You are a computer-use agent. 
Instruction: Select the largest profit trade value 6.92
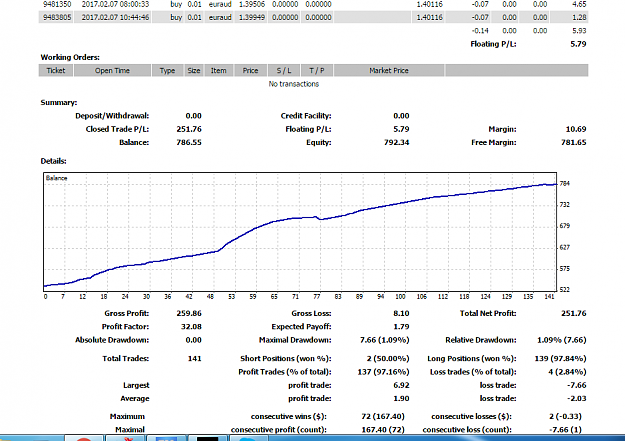click(x=401, y=386)
